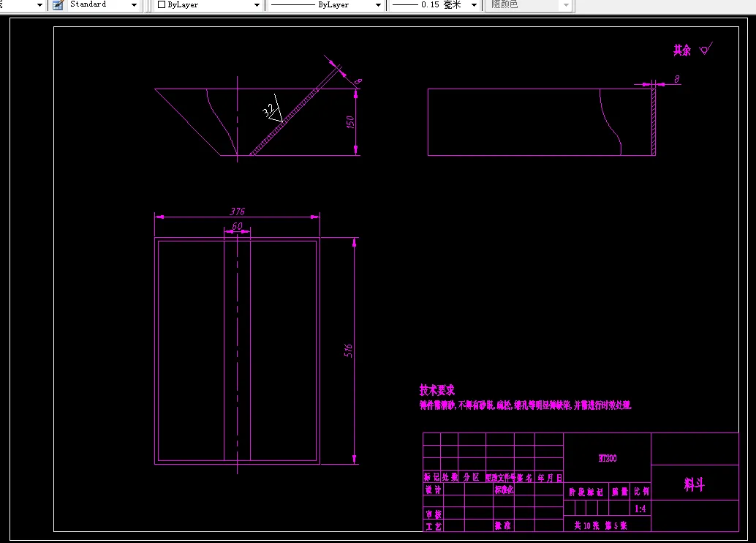Screen dimensions: 756x543
Task: Open the 随颜色 plot style dropdown
Action: click(x=566, y=5)
